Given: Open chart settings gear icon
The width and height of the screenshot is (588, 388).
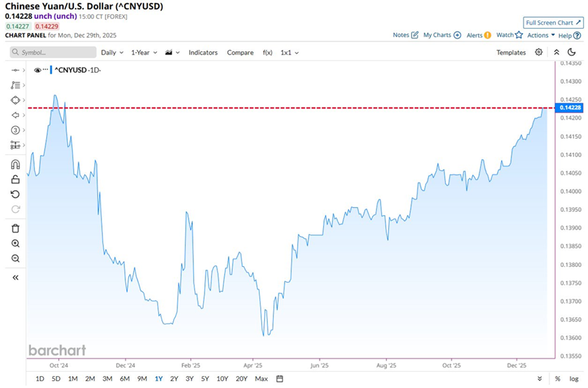Looking at the screenshot, I should point(539,52).
